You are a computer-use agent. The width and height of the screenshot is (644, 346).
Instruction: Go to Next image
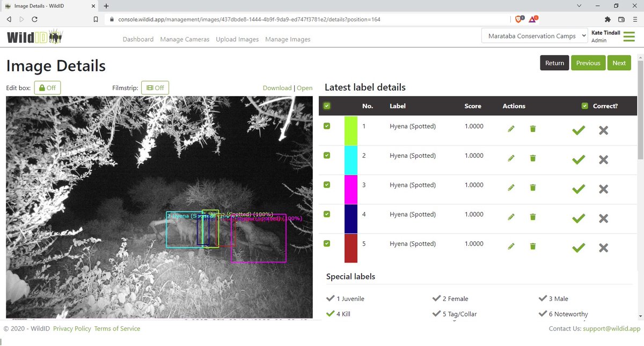tap(619, 63)
